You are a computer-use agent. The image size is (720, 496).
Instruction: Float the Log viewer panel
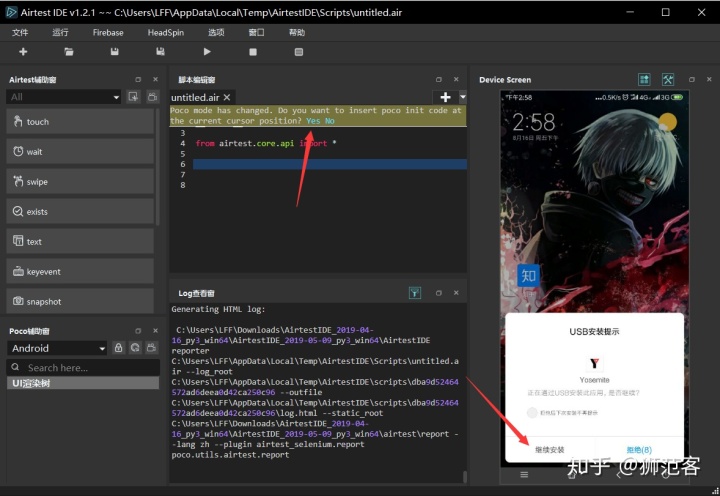click(439, 293)
